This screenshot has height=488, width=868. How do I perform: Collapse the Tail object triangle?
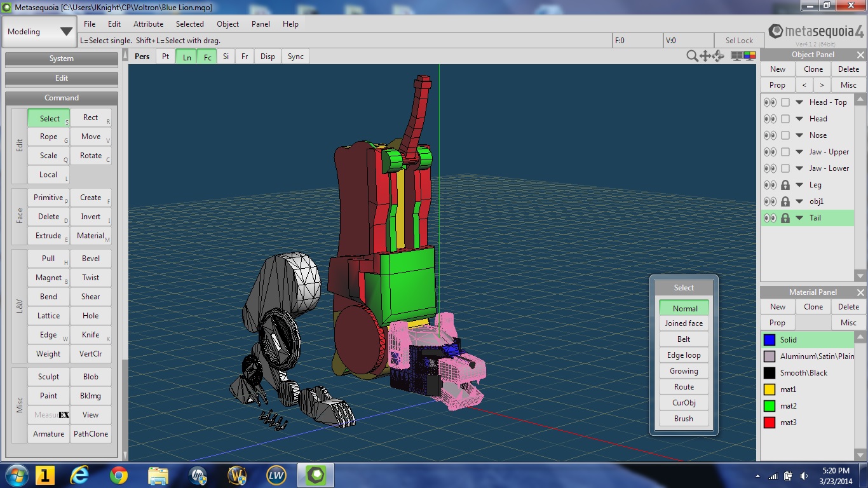(799, 218)
